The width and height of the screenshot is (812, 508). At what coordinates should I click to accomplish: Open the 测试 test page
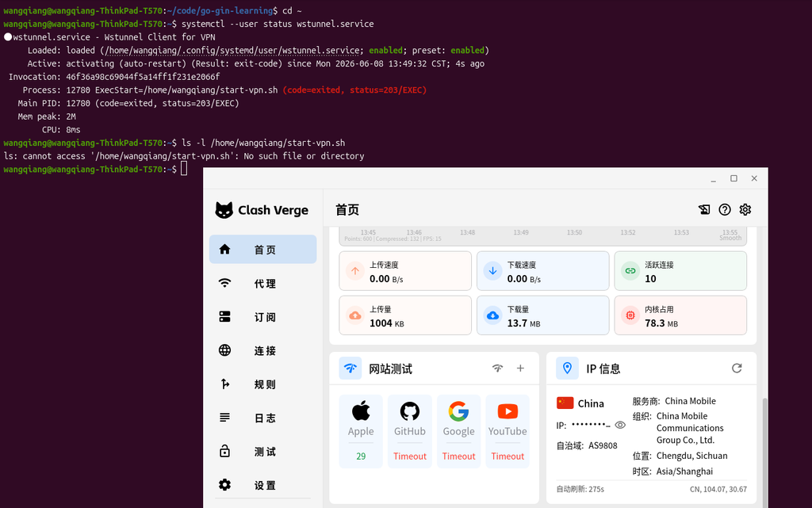[x=262, y=451]
